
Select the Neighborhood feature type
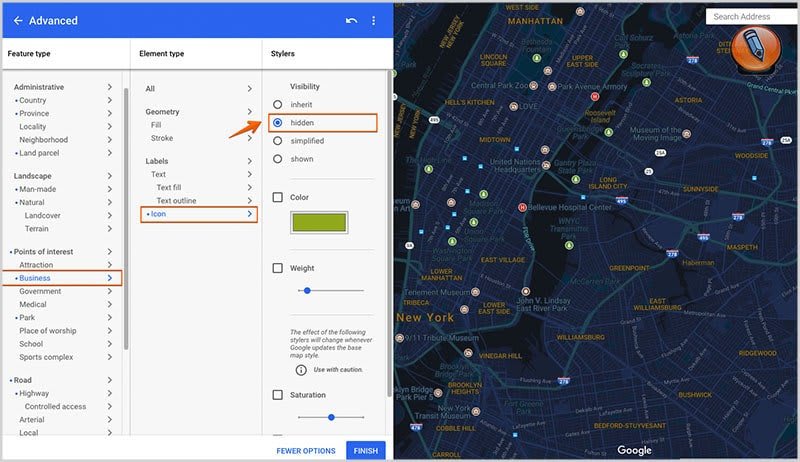coord(43,140)
